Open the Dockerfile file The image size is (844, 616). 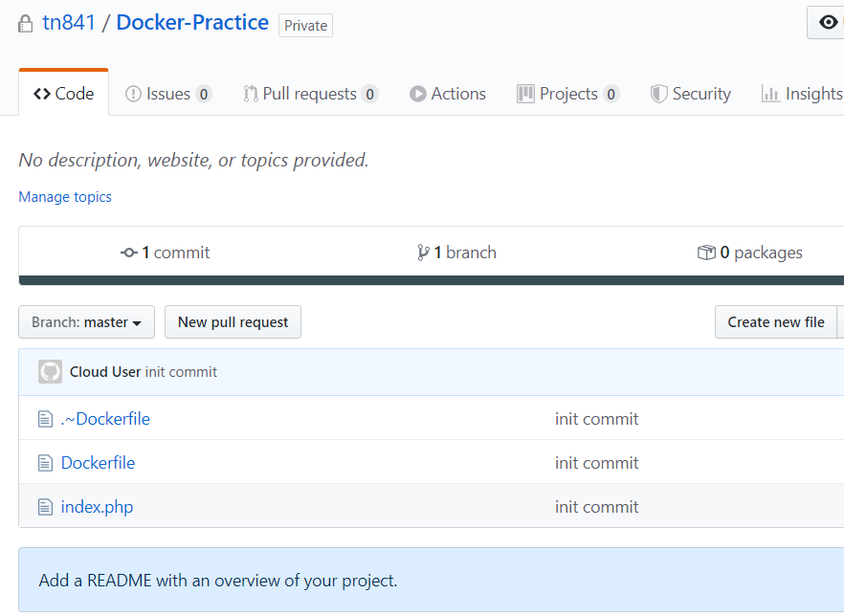(98, 462)
